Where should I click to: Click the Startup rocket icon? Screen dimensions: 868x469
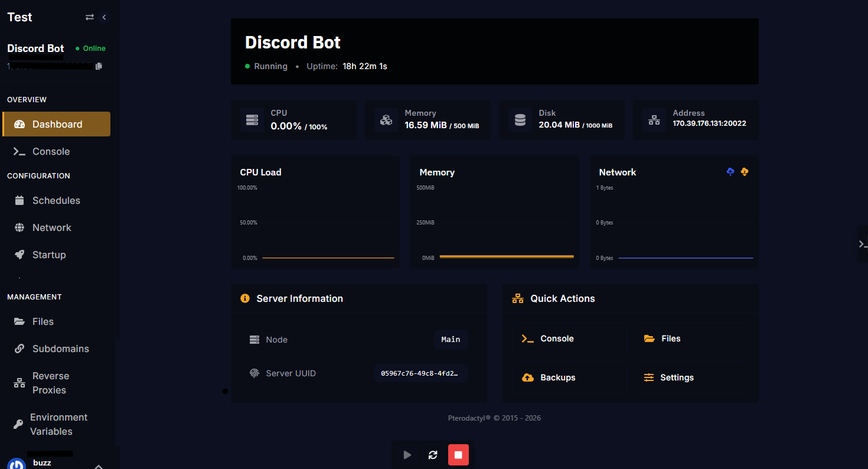tap(18, 255)
